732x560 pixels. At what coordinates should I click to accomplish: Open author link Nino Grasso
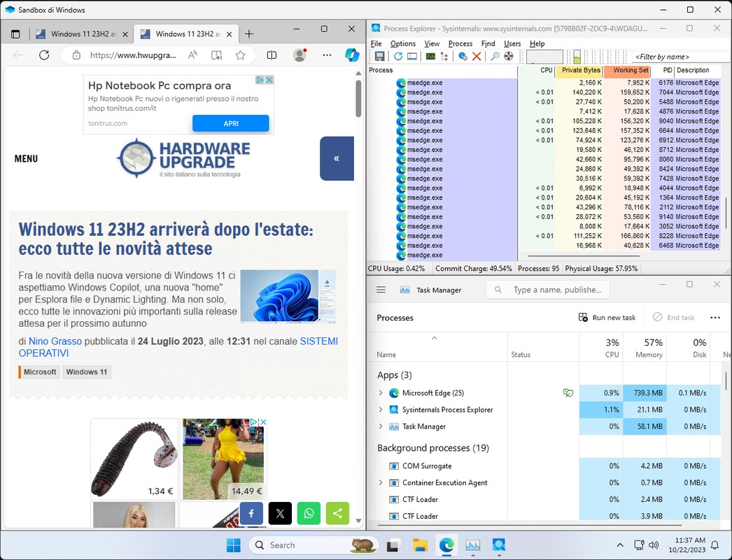[55, 342]
